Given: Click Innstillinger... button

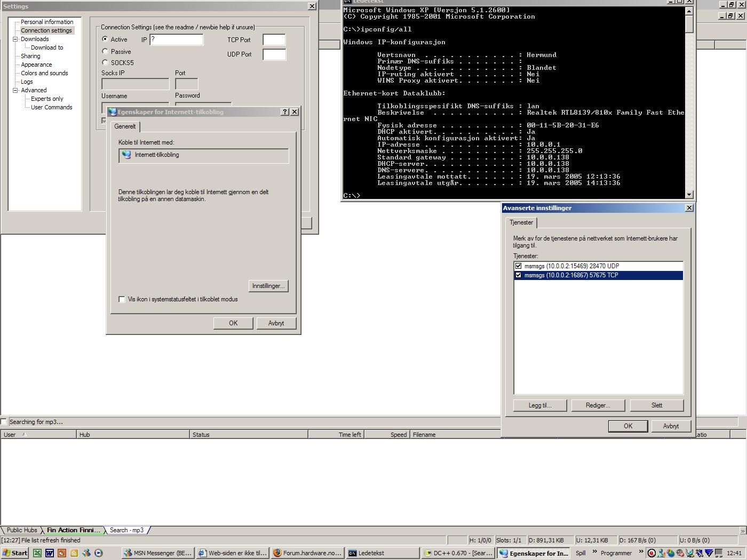Looking at the screenshot, I should click(x=268, y=286).
